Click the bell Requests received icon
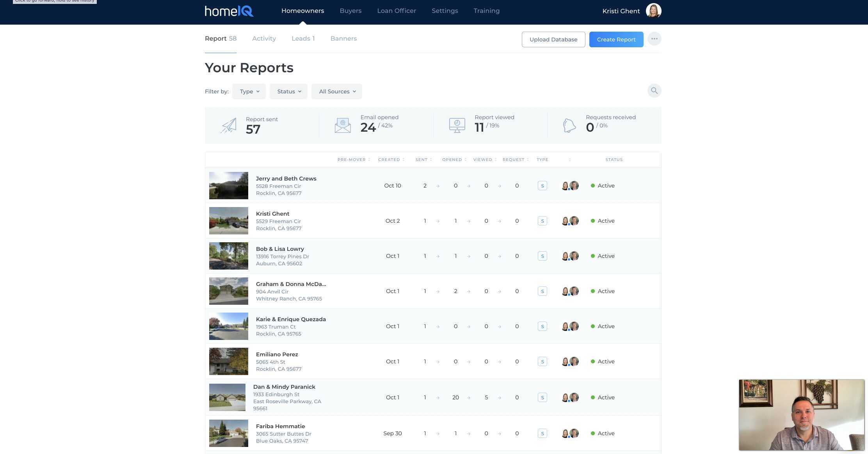 pyautogui.click(x=569, y=125)
